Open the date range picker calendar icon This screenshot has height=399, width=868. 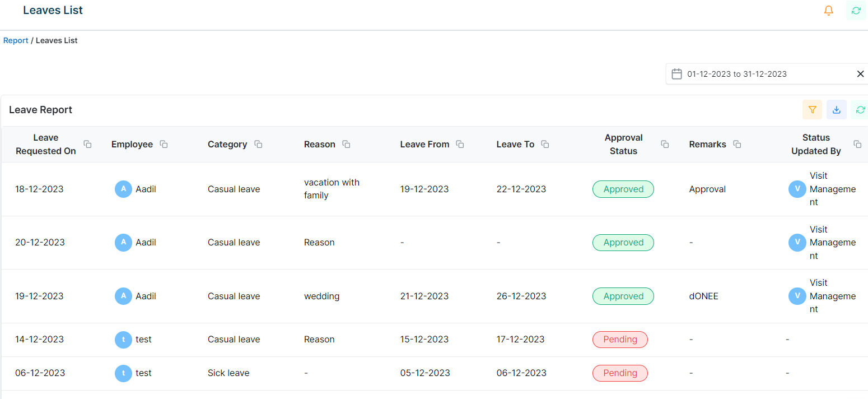tap(676, 74)
